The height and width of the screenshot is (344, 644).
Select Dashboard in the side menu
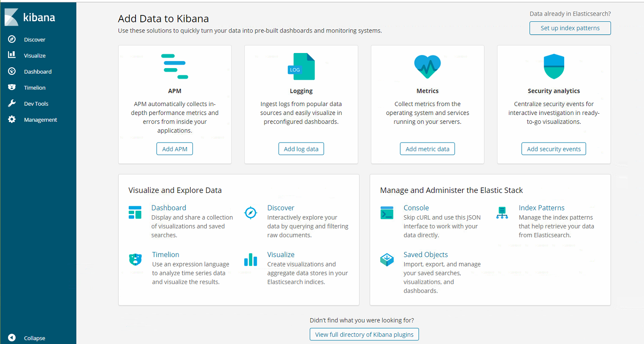(37, 71)
